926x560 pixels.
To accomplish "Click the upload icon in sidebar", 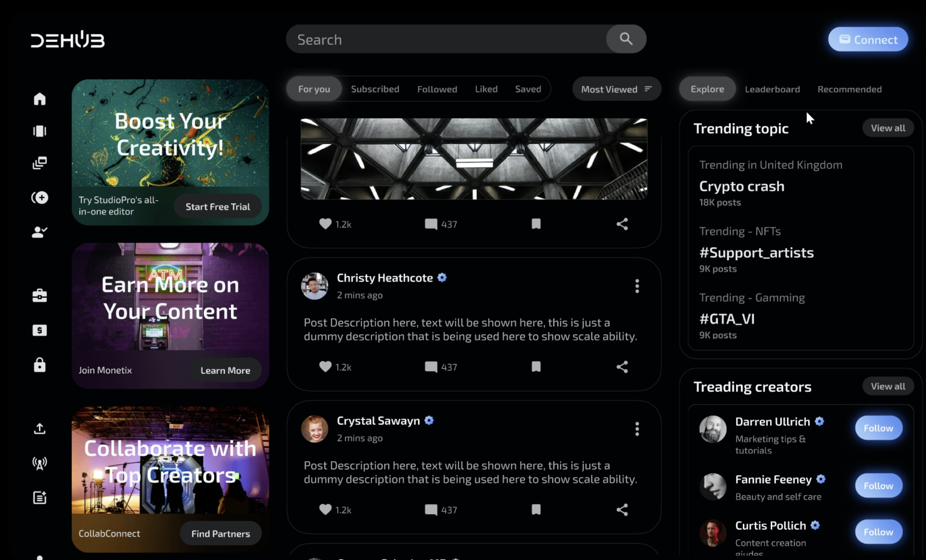I will click(x=40, y=429).
